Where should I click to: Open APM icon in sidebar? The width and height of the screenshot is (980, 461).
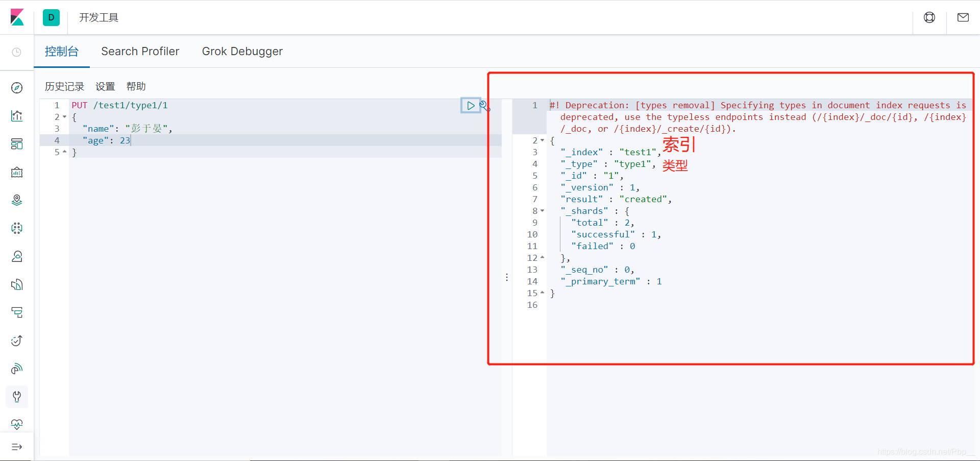17,312
